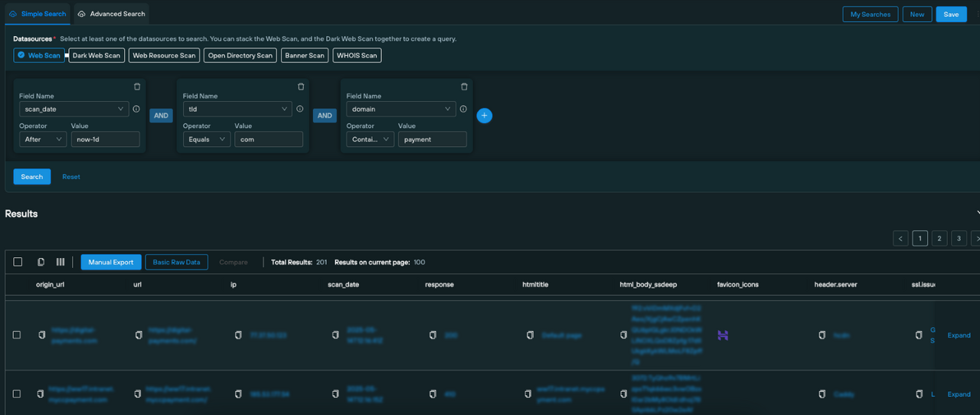Copy response value of first row

[433, 335]
